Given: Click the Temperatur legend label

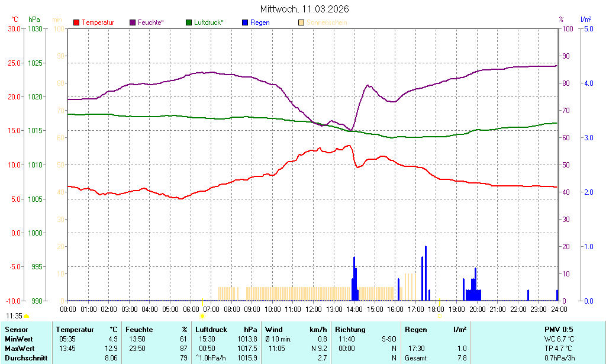Looking at the screenshot, I should (98, 22).
